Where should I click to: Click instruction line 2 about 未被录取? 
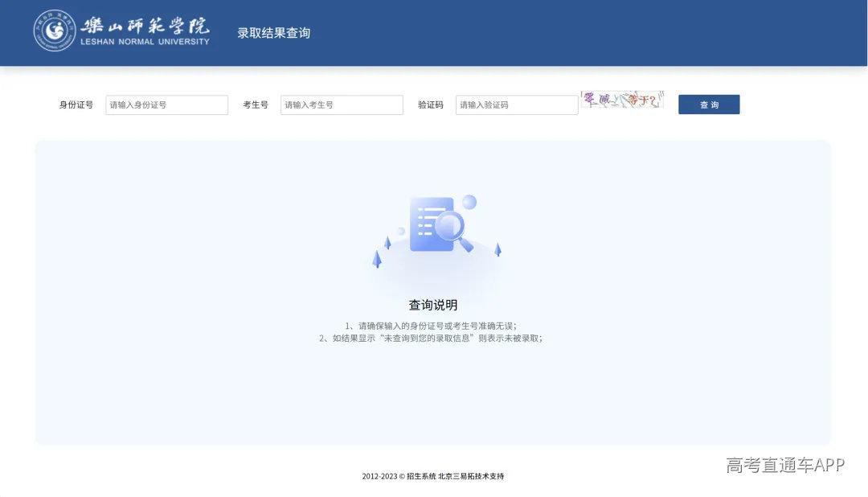pyautogui.click(x=431, y=338)
